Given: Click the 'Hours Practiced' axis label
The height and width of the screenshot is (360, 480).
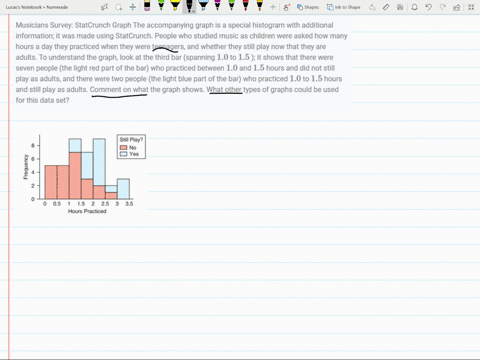Looking at the screenshot, I should point(87,211).
